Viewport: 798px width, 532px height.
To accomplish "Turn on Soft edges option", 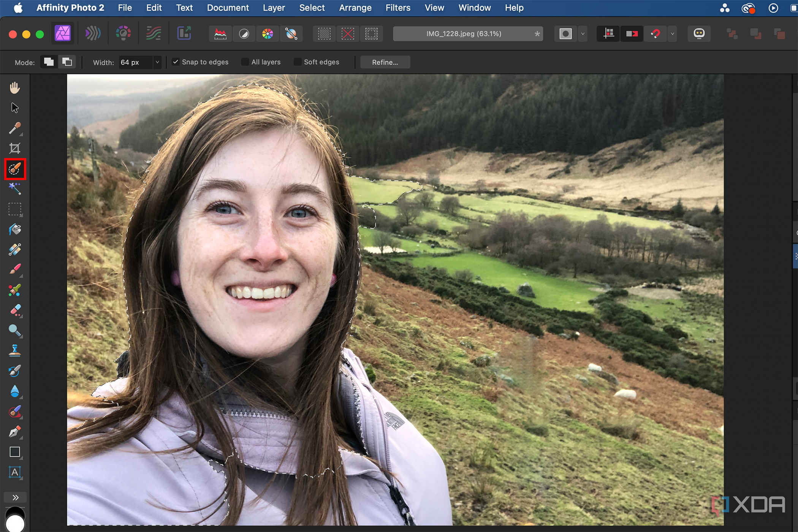I will [298, 62].
